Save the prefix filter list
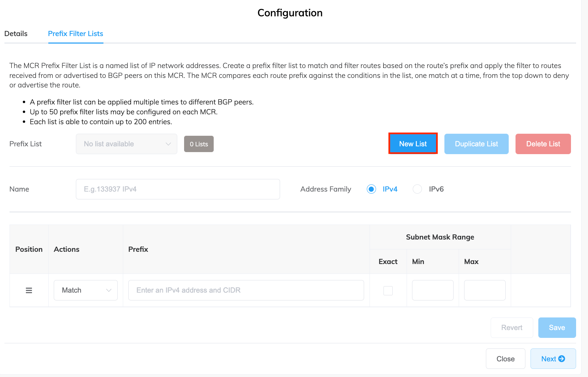Screen dimensions: 588x377 click(557, 328)
